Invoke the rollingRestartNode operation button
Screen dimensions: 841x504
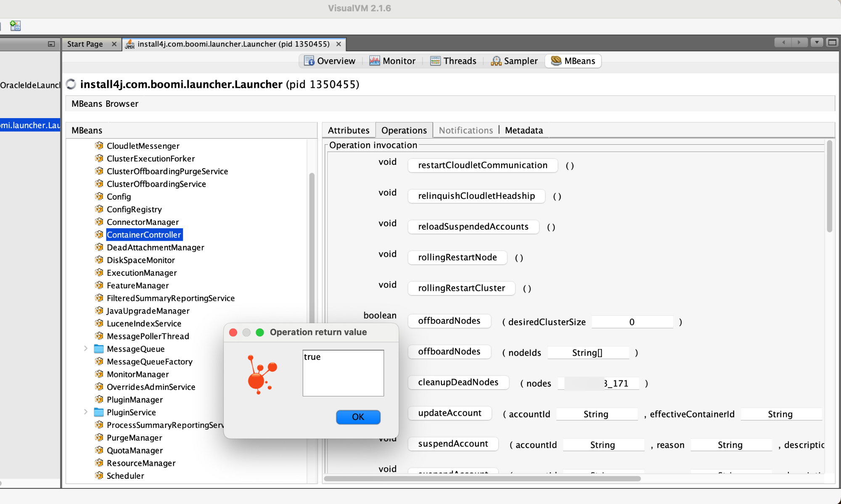[457, 257]
